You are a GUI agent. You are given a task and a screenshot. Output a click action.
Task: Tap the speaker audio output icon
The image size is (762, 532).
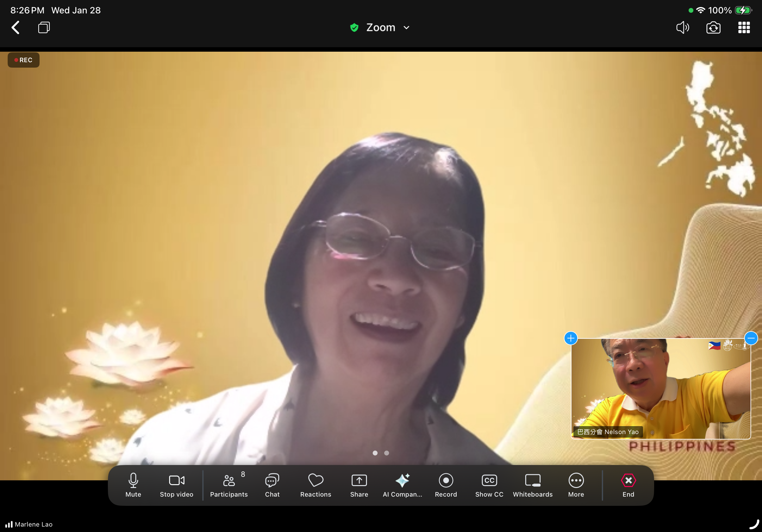coord(682,27)
